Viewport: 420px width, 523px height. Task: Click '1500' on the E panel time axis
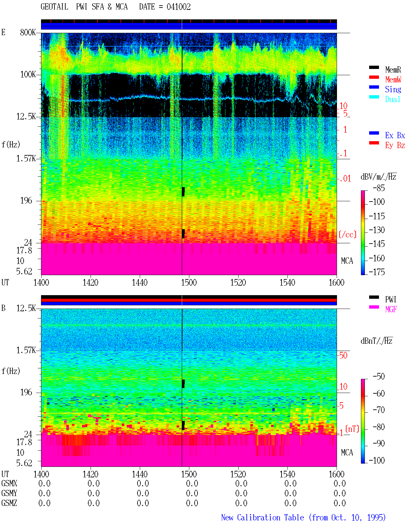point(189,283)
